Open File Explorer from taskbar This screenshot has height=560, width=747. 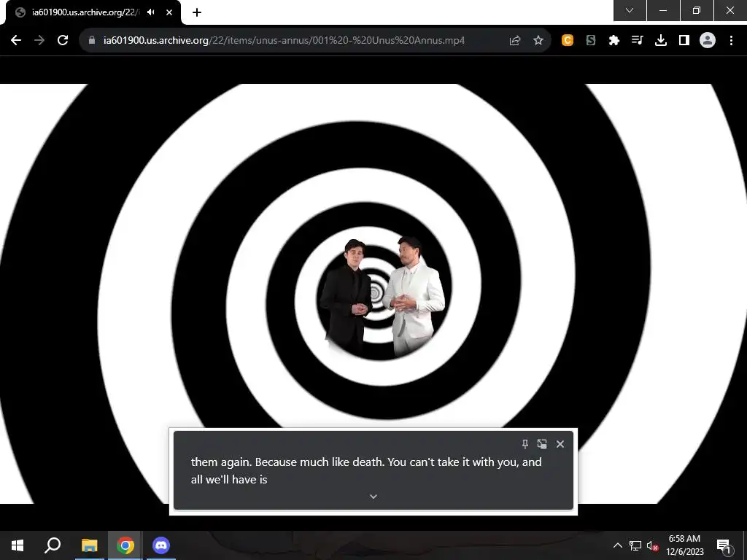point(89,545)
